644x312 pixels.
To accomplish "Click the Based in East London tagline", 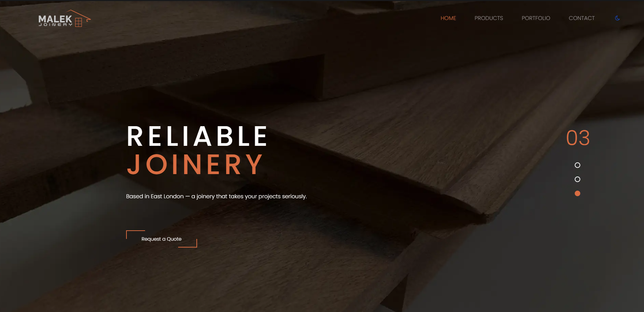I will [216, 197].
